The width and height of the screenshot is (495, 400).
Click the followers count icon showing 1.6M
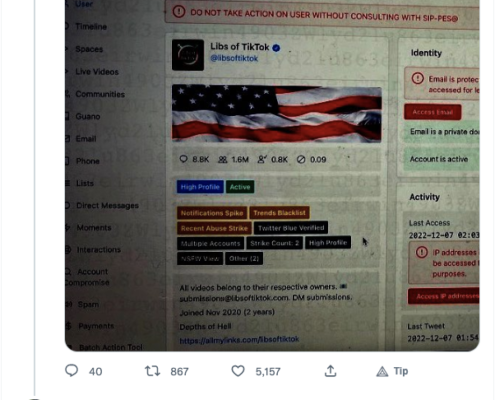pyautogui.click(x=222, y=160)
